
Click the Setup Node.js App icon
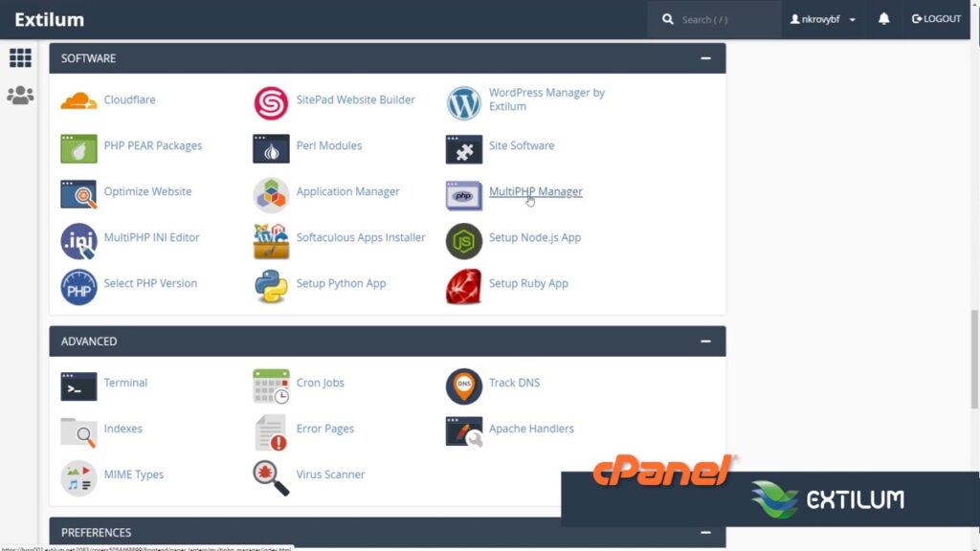(x=464, y=241)
